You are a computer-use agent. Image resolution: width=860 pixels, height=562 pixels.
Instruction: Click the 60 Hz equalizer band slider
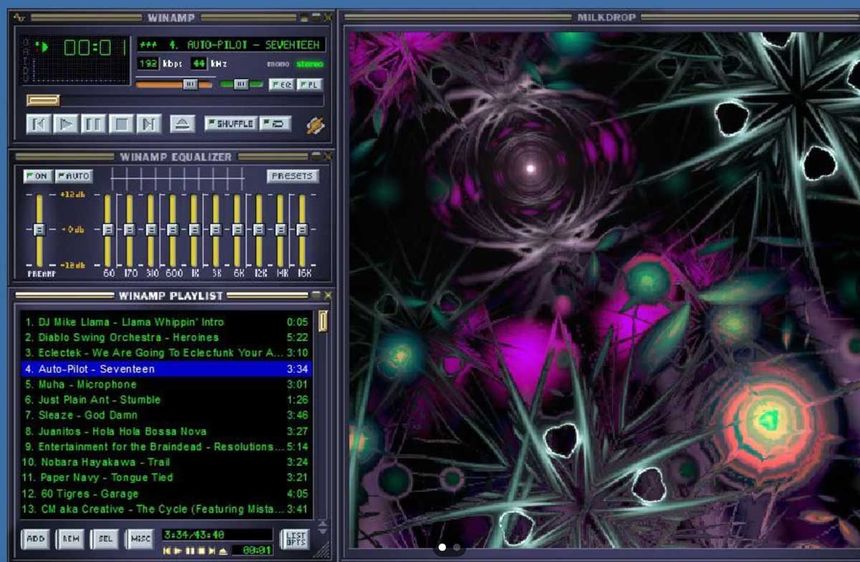(x=108, y=230)
